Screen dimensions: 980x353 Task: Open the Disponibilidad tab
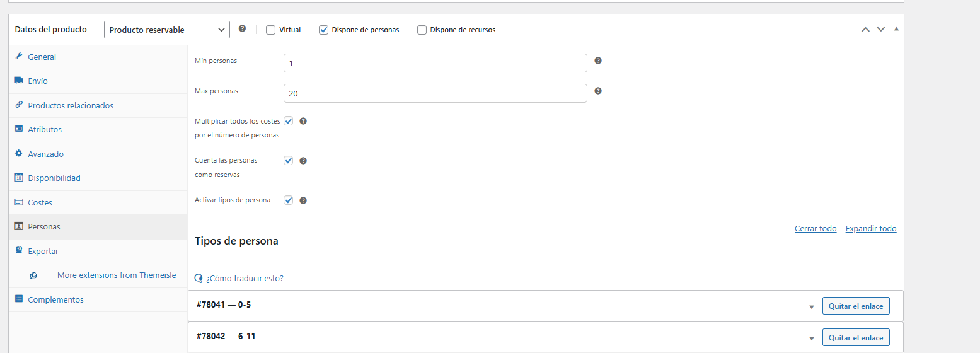click(x=54, y=178)
